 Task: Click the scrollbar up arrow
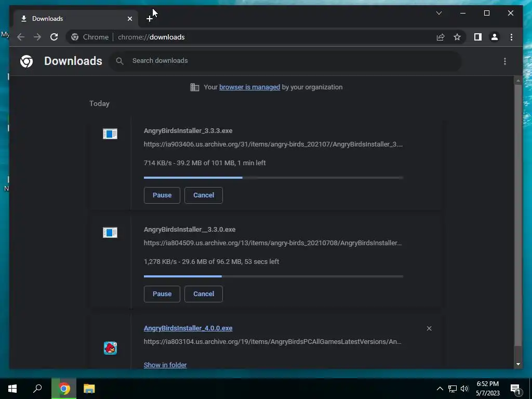(518, 81)
